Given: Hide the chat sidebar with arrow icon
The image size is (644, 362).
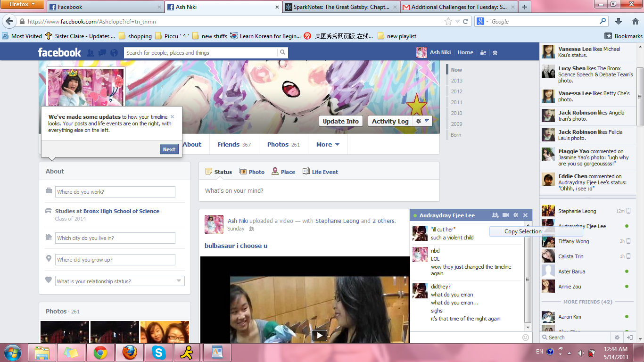Looking at the screenshot, I should tap(629, 337).
